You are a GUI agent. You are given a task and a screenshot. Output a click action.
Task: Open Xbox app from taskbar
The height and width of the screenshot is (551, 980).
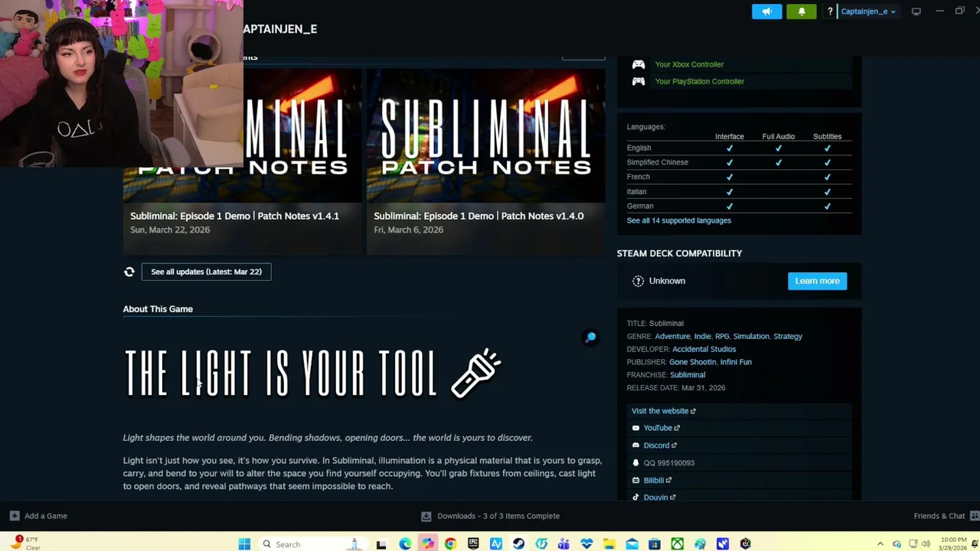point(678,544)
